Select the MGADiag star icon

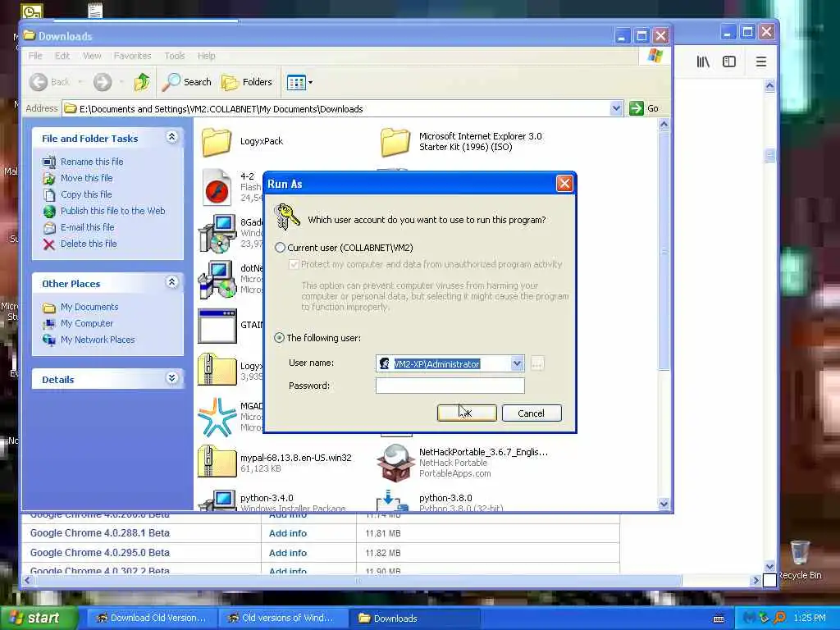pyautogui.click(x=217, y=417)
